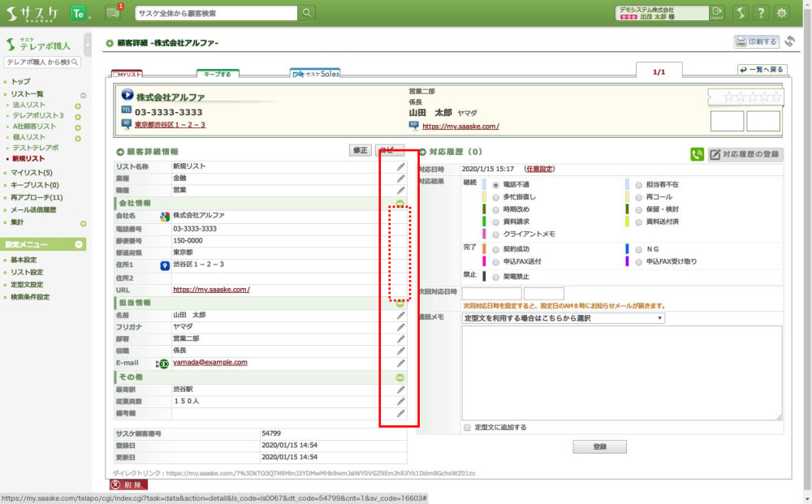Collapse the 会社情報 section

(400, 203)
